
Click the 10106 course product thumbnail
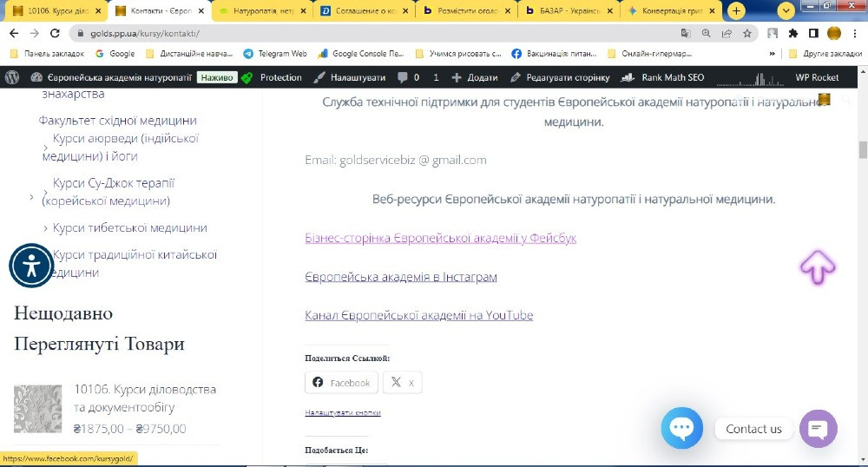37,409
